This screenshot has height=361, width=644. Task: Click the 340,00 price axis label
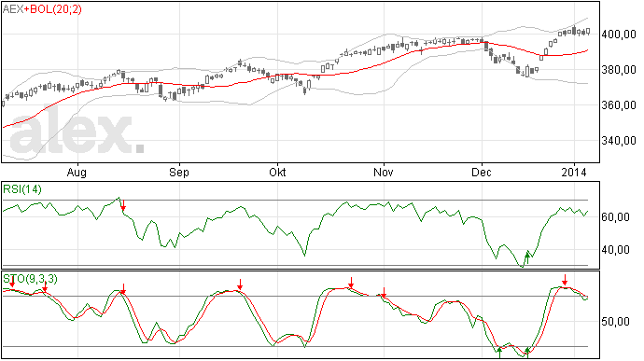619,141
